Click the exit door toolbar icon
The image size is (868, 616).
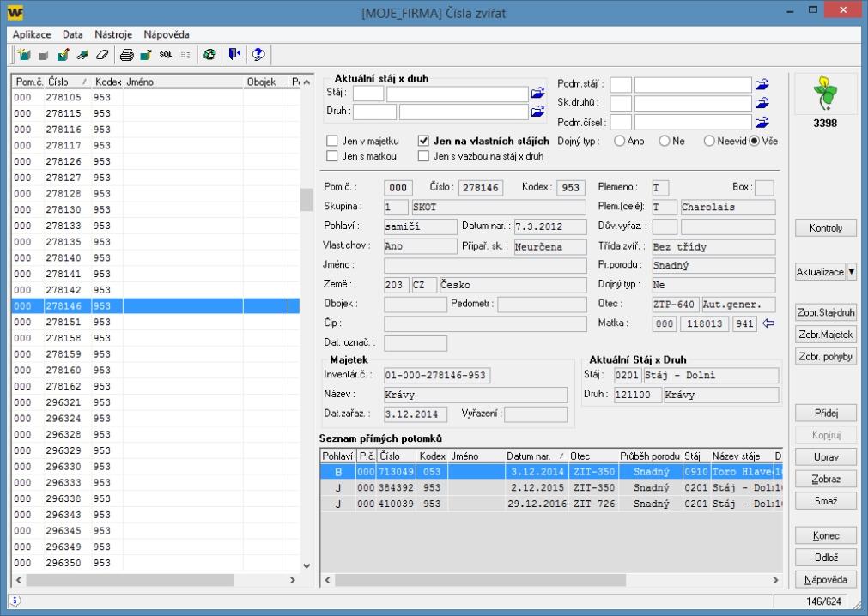(x=234, y=54)
